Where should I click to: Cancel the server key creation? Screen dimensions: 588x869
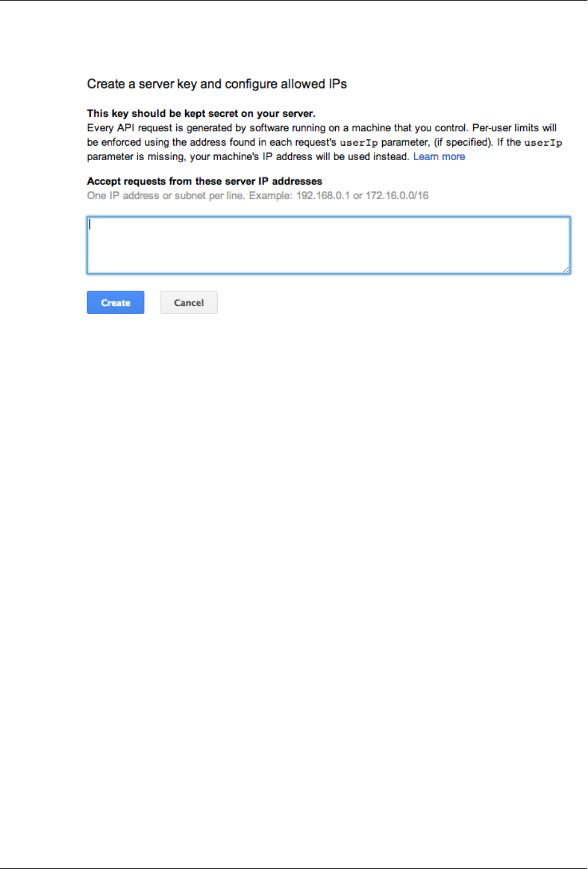189,302
